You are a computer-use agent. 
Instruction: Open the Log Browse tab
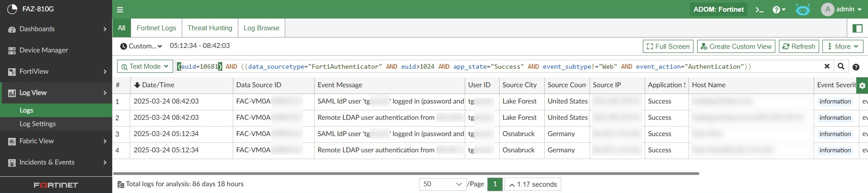click(261, 28)
